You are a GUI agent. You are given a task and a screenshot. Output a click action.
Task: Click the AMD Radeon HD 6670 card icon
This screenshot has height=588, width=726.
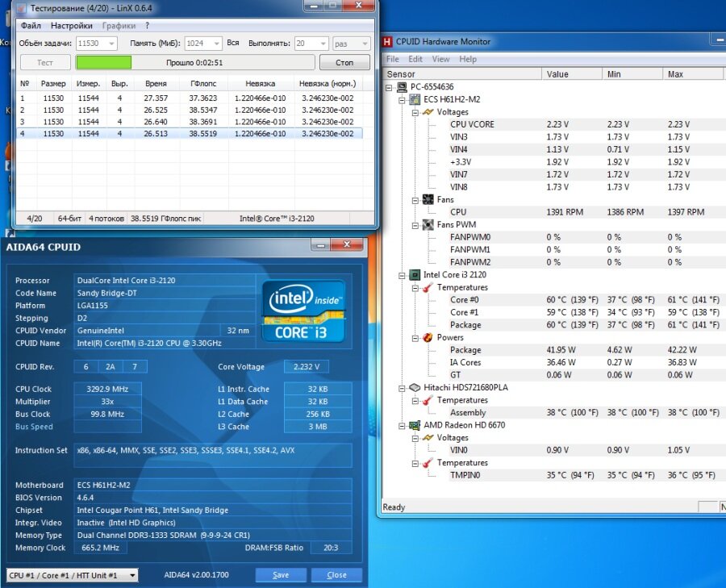pos(415,425)
